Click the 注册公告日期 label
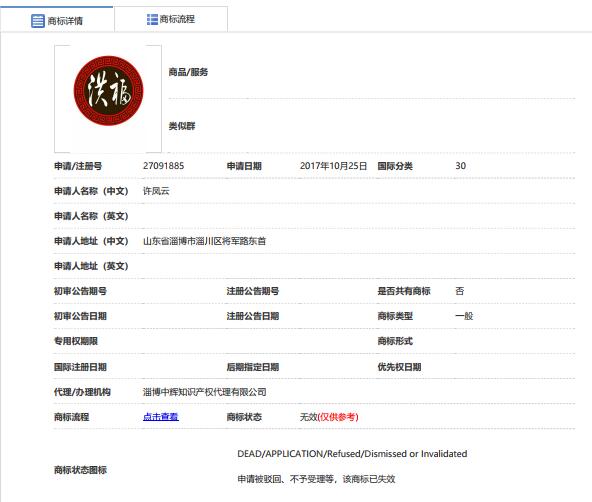592x502 pixels. pos(253,316)
